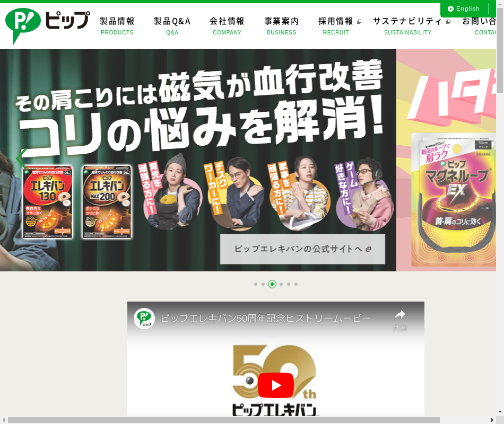Click the horizontal scrollbar thumb
The width and height of the screenshot is (504, 424).
(224, 420)
